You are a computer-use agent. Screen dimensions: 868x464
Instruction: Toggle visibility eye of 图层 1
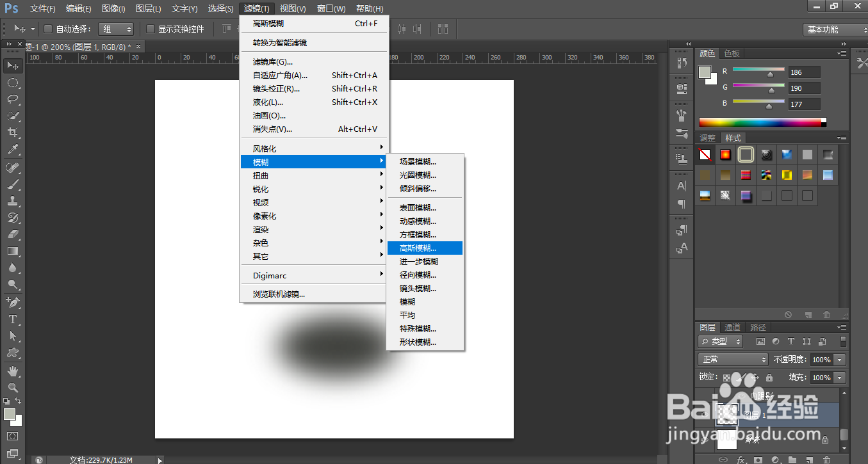tap(704, 415)
